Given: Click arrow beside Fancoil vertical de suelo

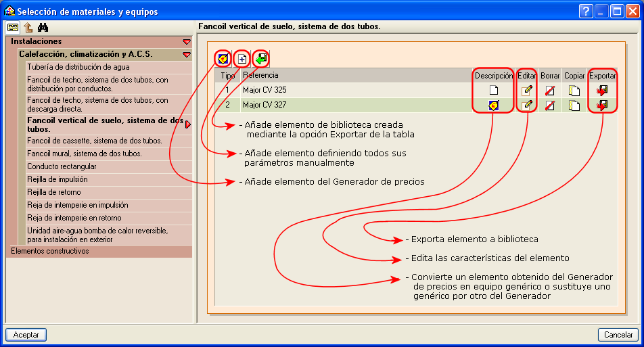Looking at the screenshot, I should (x=188, y=124).
